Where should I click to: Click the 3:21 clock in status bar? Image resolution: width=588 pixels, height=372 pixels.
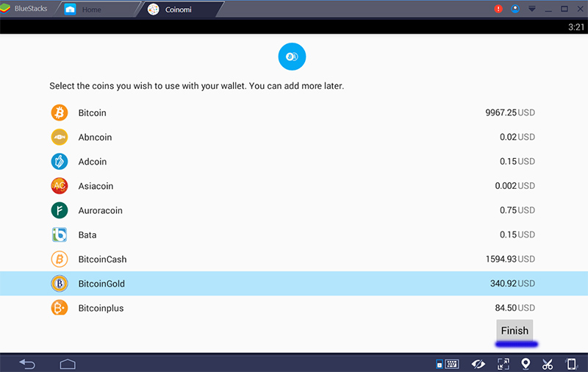pyautogui.click(x=576, y=27)
